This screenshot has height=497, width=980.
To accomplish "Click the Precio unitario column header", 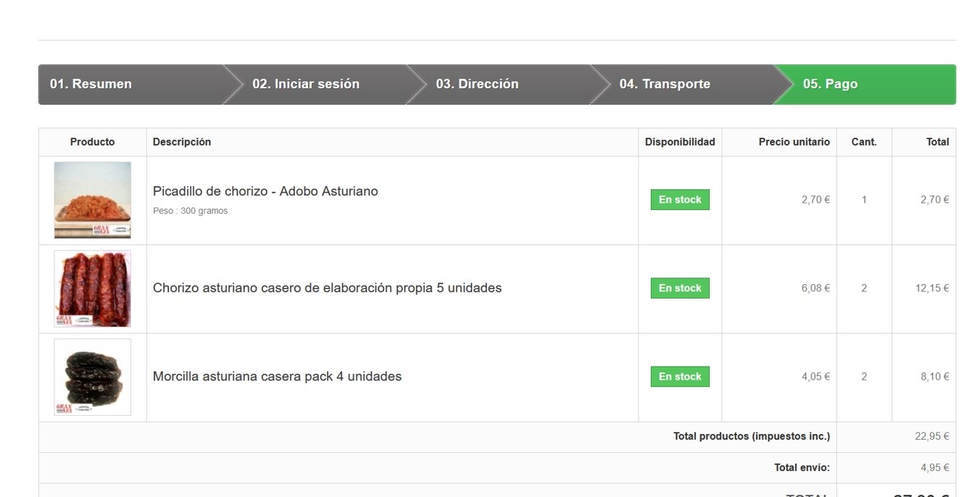I will (x=794, y=142).
